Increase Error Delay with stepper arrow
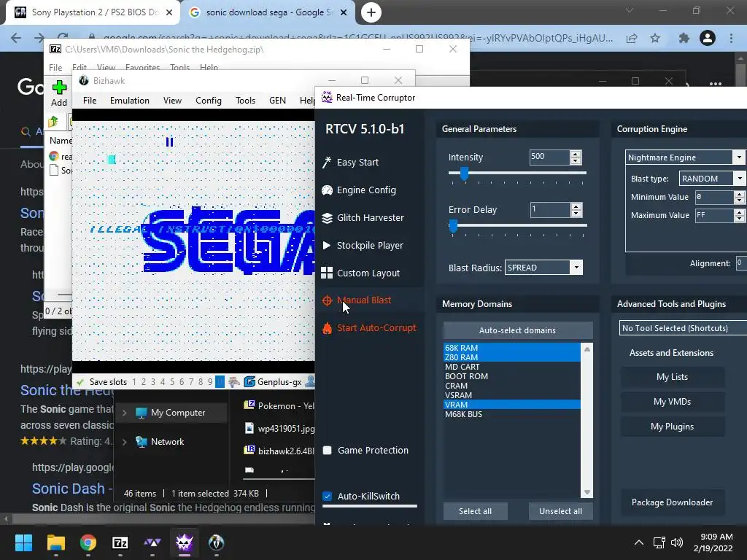The image size is (747, 560). 576,206
